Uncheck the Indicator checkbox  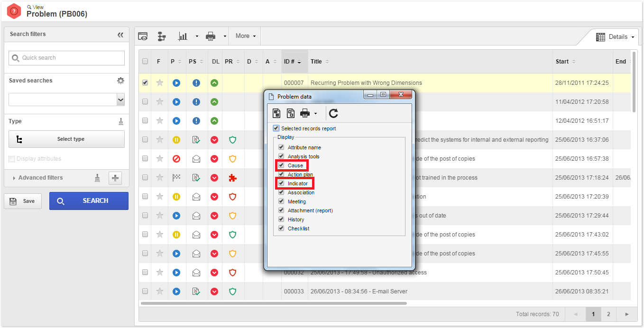(281, 183)
